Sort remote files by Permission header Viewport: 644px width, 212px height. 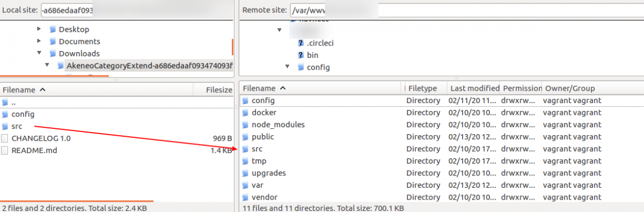tap(522, 88)
